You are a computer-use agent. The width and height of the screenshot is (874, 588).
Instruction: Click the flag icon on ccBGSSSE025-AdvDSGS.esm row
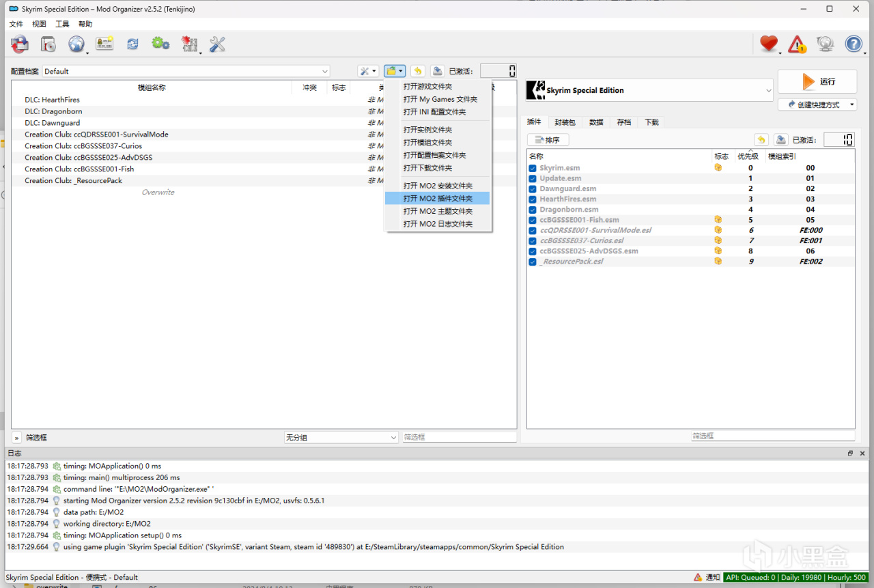[718, 251]
